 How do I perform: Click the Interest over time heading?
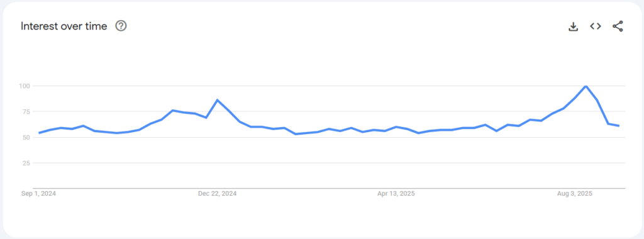(x=64, y=26)
